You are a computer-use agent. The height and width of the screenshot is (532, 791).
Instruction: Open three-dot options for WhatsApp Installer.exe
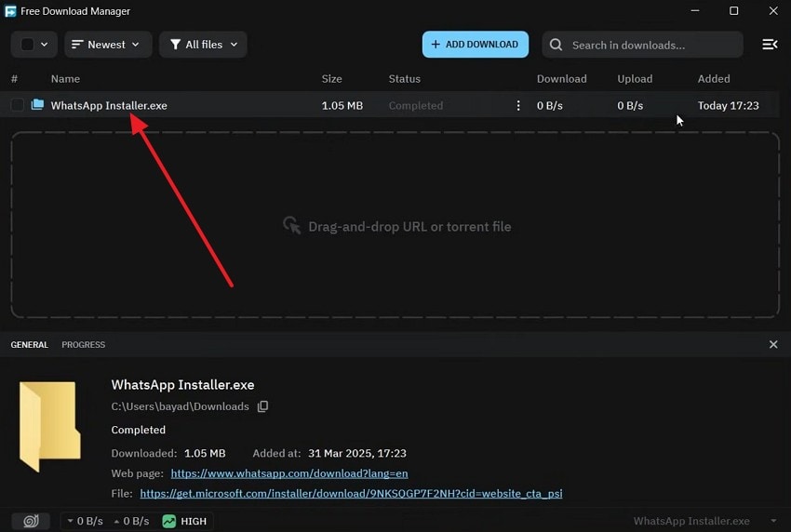click(x=518, y=105)
